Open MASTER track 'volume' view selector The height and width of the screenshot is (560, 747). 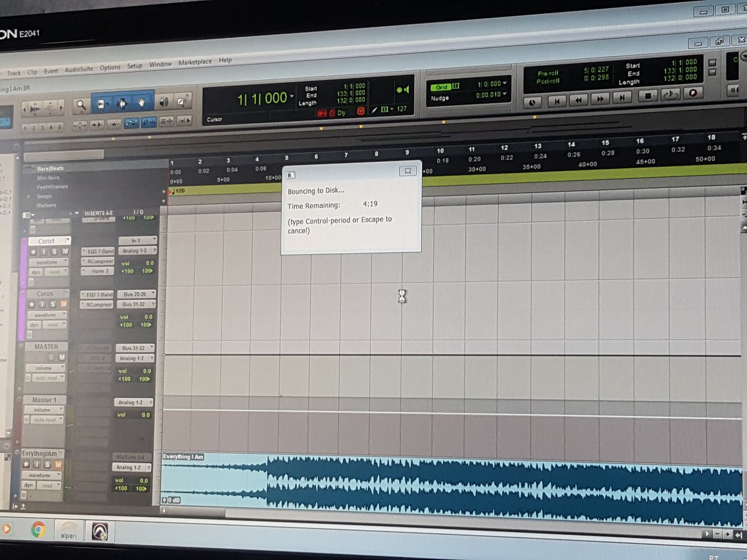tap(45, 368)
